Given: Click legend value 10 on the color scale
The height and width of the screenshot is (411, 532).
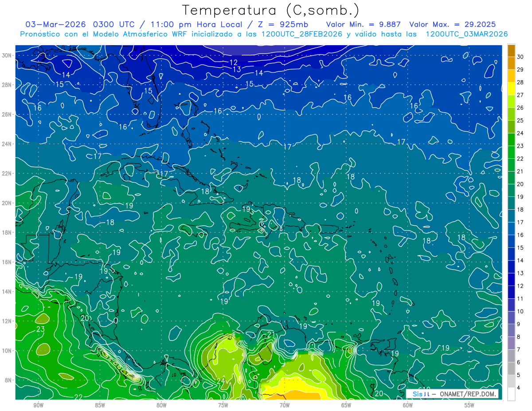Looking at the screenshot, I should pyautogui.click(x=520, y=311).
